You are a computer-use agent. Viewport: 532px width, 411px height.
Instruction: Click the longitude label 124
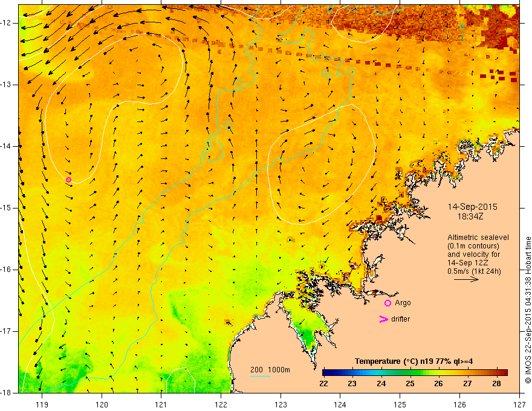[x=340, y=404]
